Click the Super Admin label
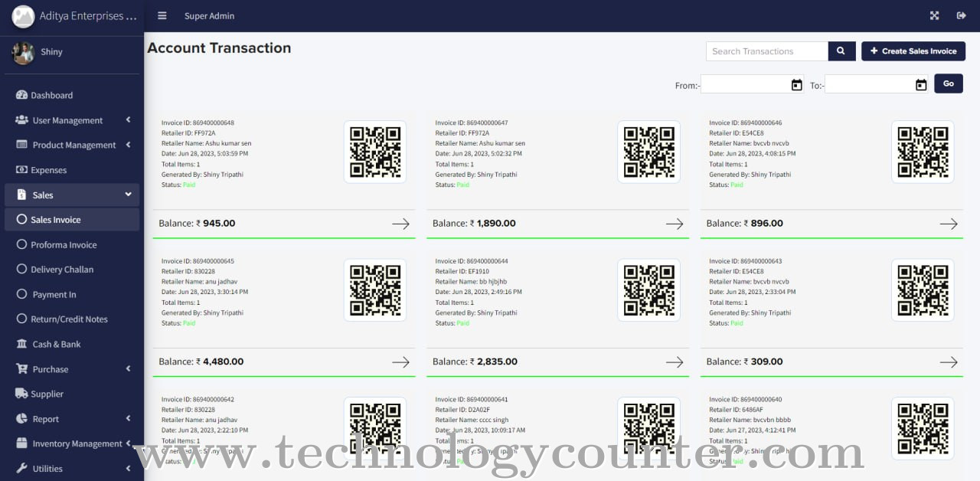This screenshot has width=980, height=481. click(x=210, y=16)
